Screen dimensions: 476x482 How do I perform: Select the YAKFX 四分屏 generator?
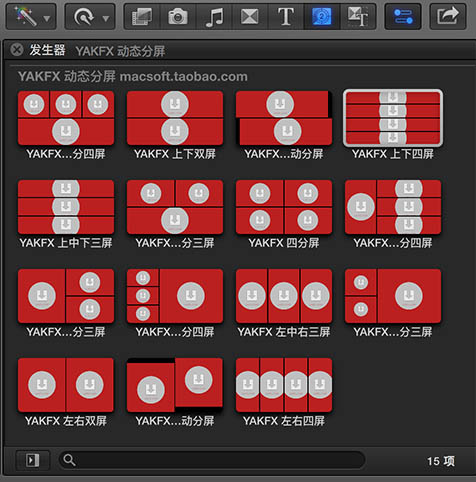point(284,207)
